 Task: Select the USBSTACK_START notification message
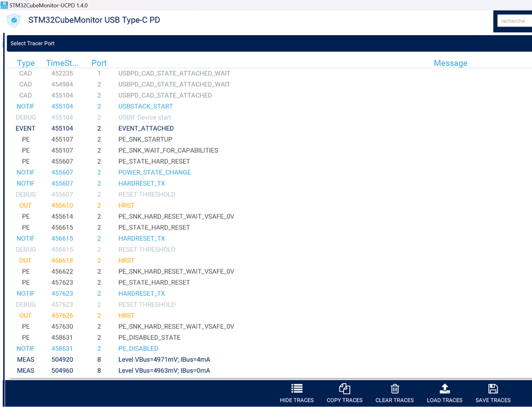(145, 106)
